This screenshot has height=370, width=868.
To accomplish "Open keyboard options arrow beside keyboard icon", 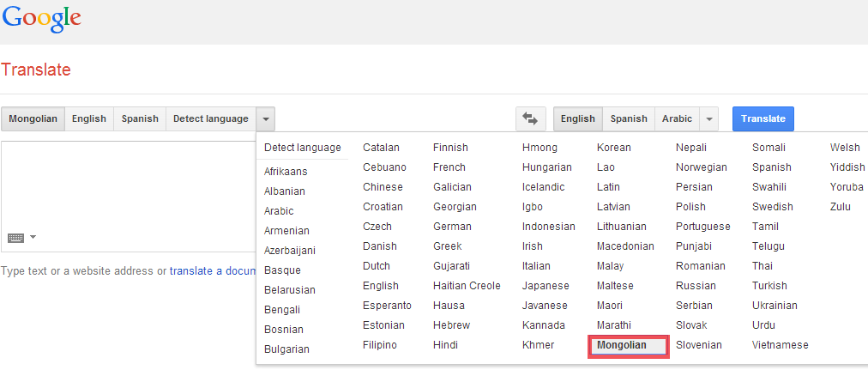I will [33, 238].
